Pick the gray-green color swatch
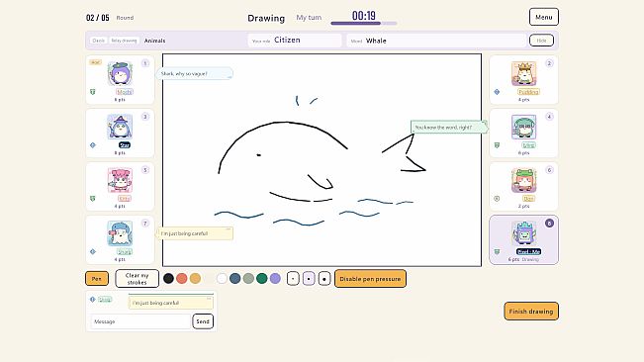644x362 pixels. click(x=248, y=279)
